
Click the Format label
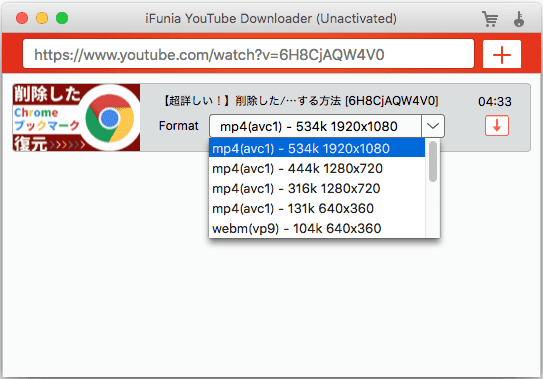click(179, 126)
